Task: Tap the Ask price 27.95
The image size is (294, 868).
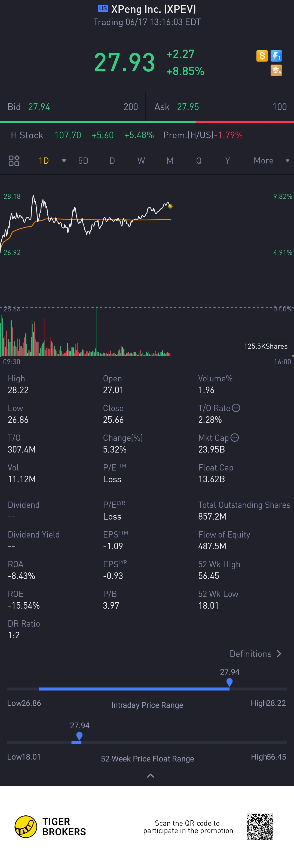Action: (x=188, y=107)
